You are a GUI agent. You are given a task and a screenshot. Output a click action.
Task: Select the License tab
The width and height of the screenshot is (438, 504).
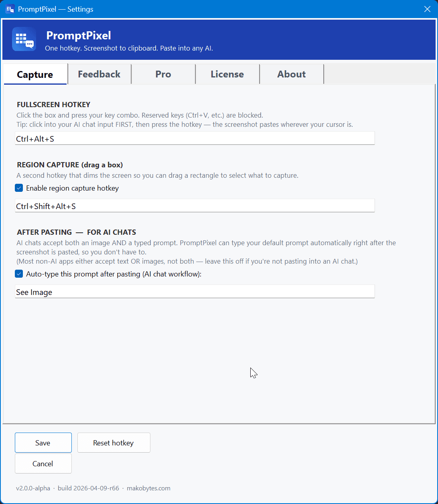click(x=227, y=74)
